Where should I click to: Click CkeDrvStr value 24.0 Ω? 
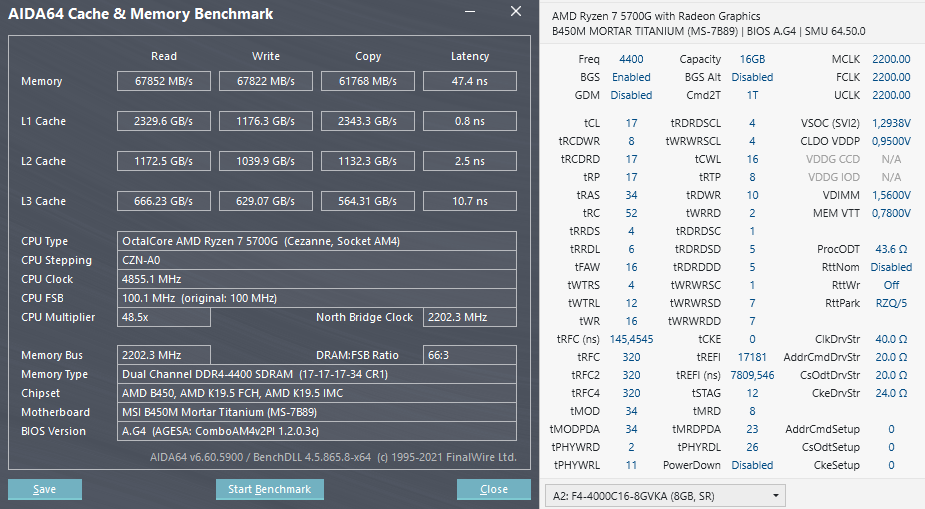click(891, 393)
